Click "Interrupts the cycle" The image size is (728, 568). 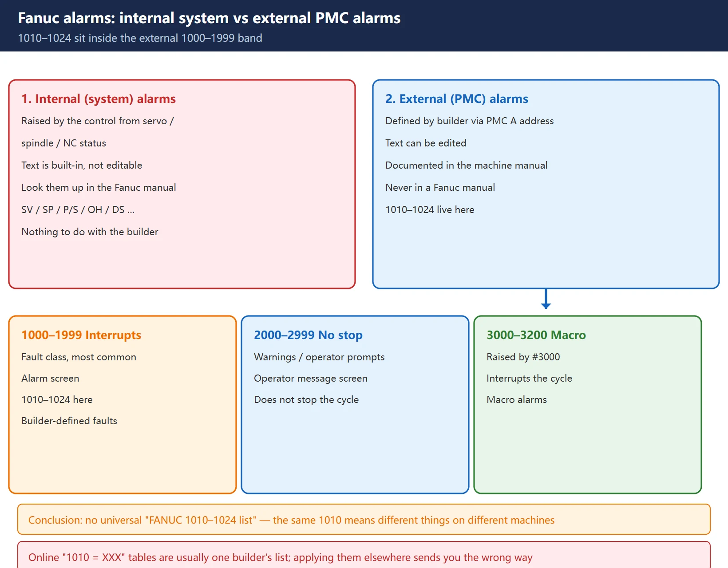pyautogui.click(x=529, y=379)
